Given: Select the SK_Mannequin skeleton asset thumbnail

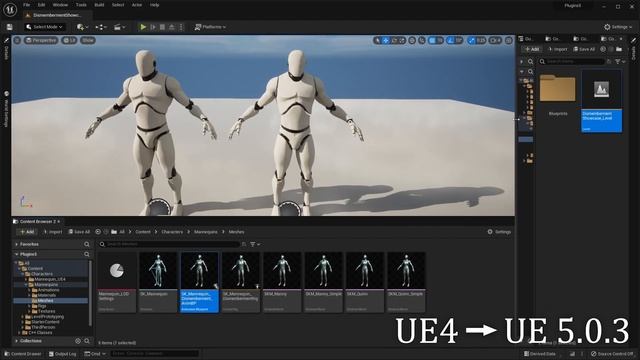Looking at the screenshot, I should point(158,282).
